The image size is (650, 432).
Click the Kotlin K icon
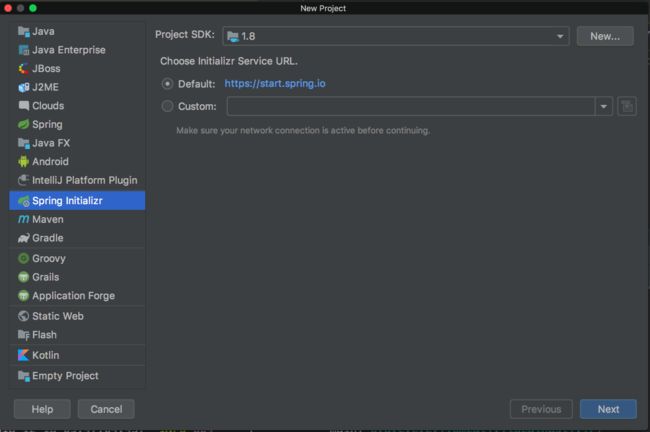tap(24, 355)
